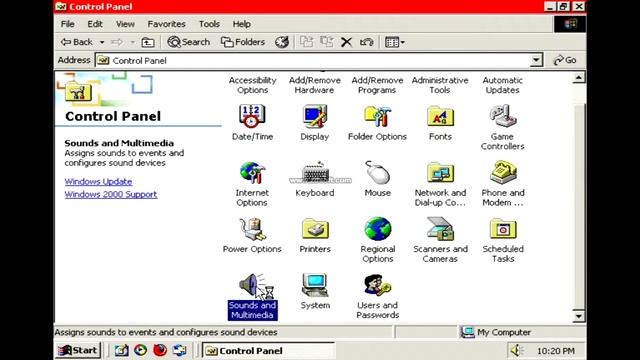This screenshot has height=360, width=640.
Task: Open the Tools menu
Action: pos(209,24)
